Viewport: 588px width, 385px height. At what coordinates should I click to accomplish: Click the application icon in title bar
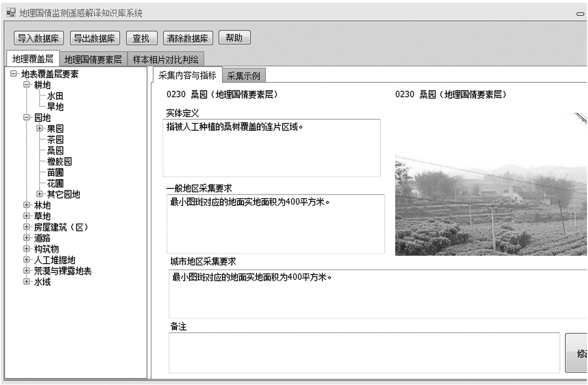pos(11,13)
